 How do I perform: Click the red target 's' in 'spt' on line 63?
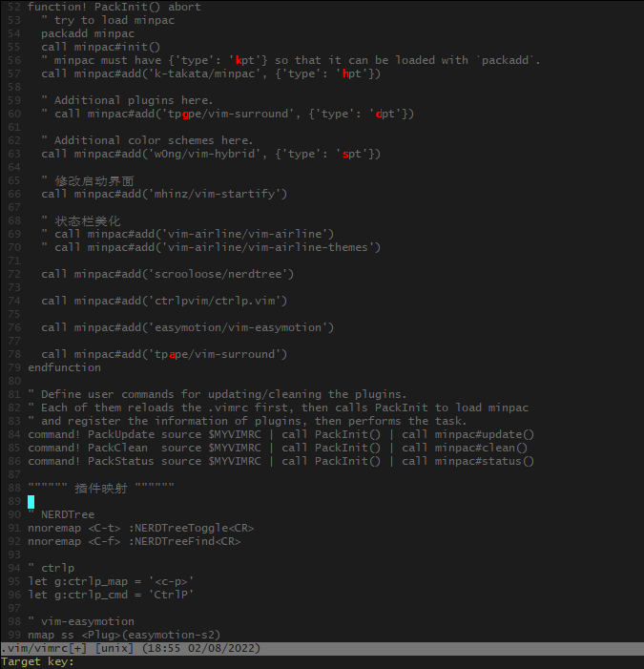pyautogui.click(x=345, y=154)
